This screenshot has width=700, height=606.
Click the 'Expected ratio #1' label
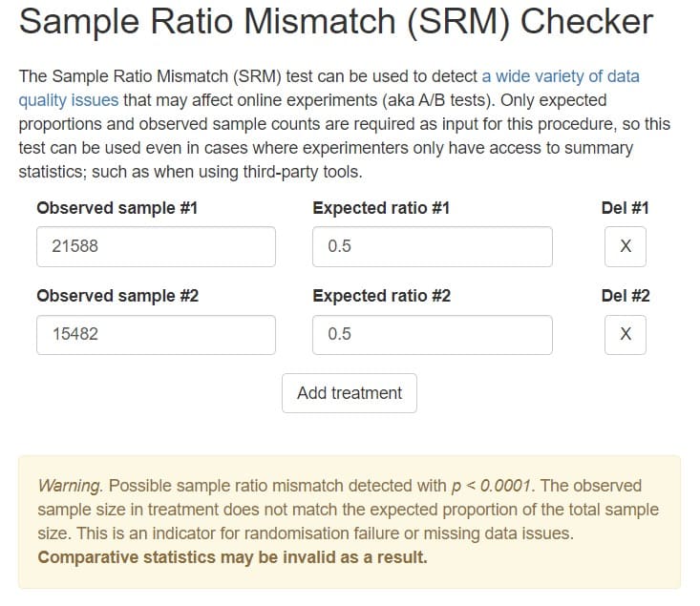(x=380, y=208)
